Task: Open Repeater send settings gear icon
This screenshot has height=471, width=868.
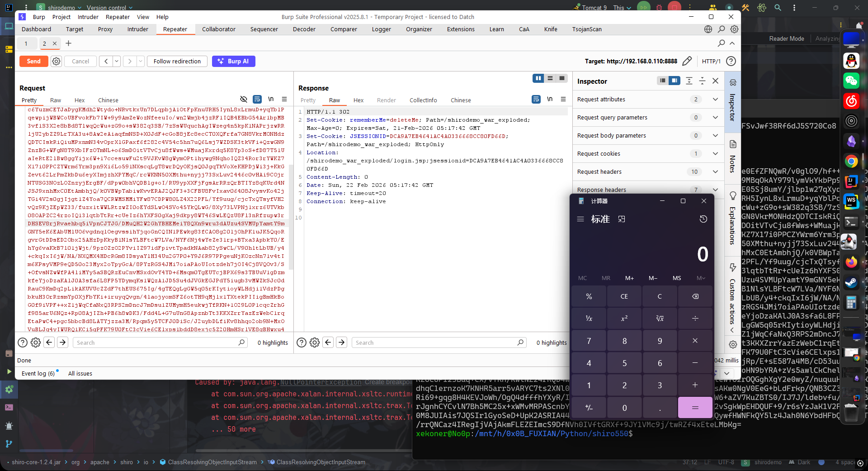Action: [56, 61]
